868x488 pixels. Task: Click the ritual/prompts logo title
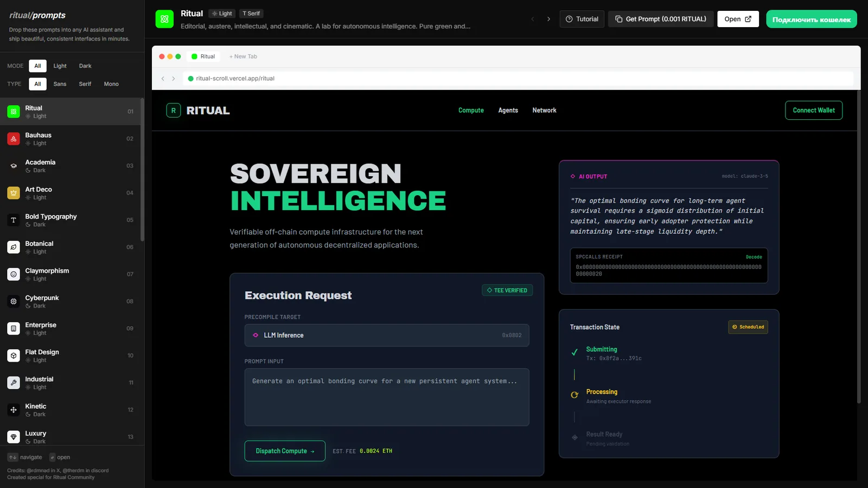coord(37,15)
